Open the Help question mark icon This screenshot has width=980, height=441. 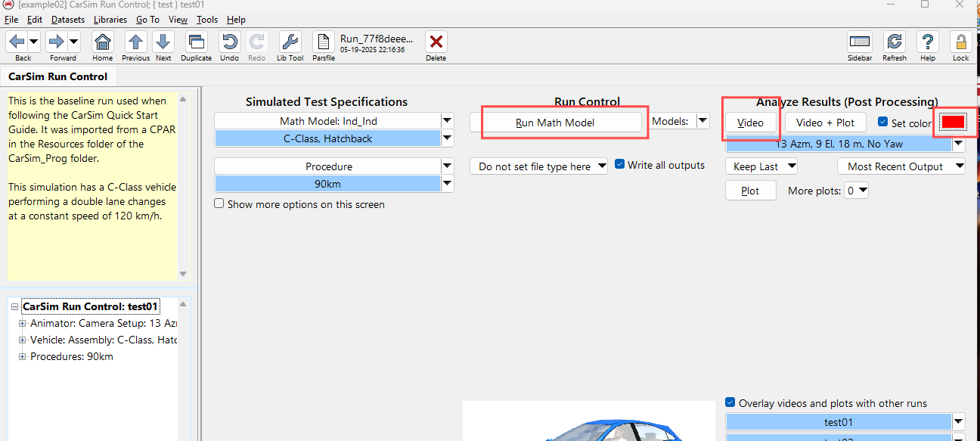(928, 42)
